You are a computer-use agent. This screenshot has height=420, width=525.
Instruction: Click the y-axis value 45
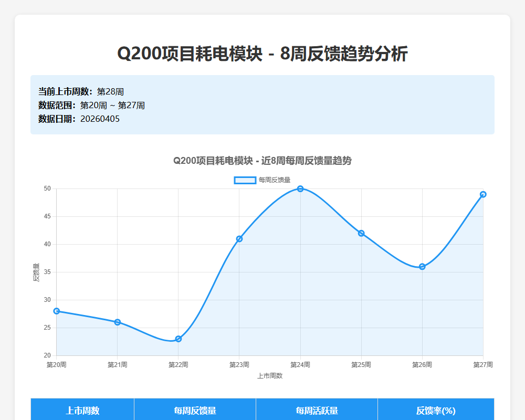click(x=47, y=216)
